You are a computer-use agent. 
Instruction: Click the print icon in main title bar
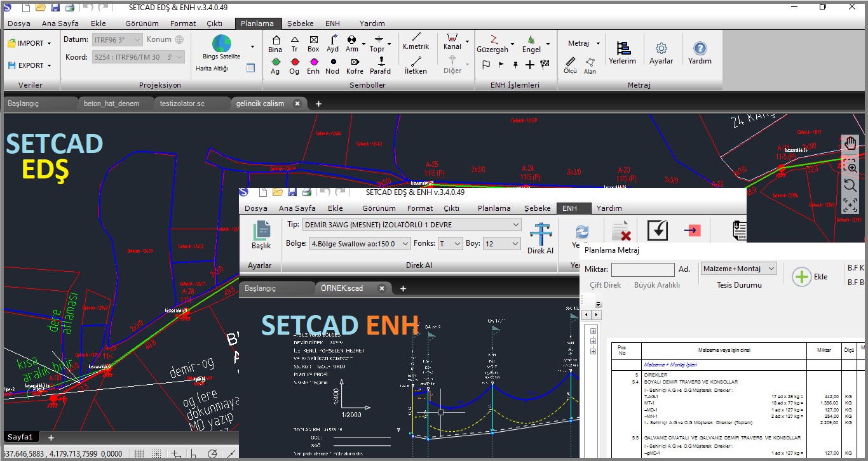click(x=69, y=8)
